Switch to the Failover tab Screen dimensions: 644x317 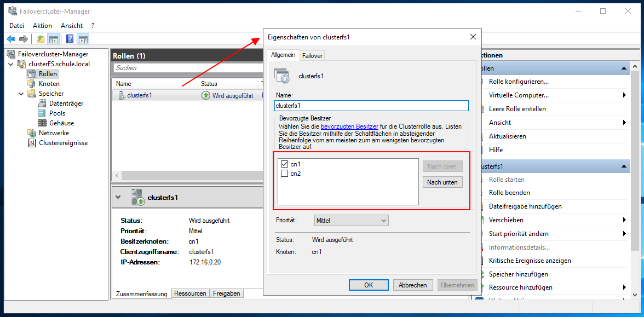pos(312,55)
